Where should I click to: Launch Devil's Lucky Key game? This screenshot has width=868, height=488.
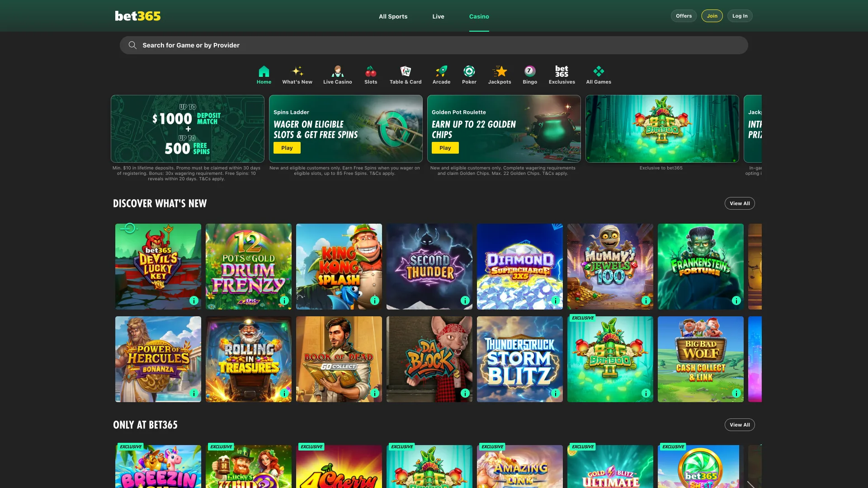click(158, 267)
